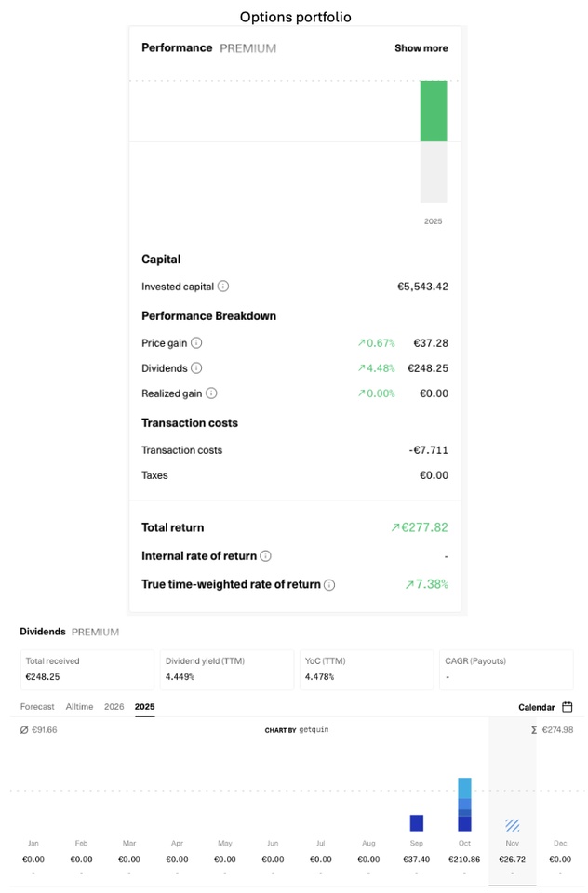Click the Calendar icon in Dividends section
This screenshot has width=588, height=893.
(x=568, y=707)
